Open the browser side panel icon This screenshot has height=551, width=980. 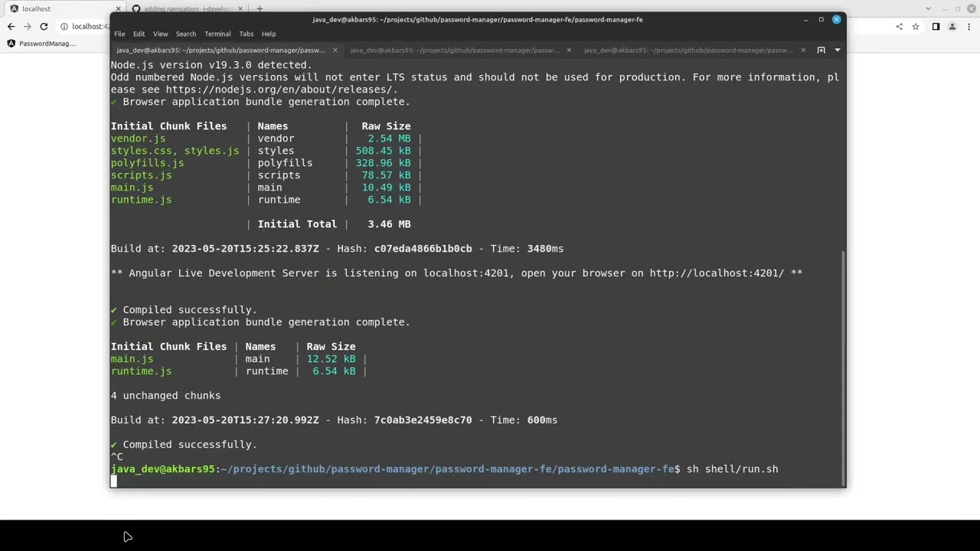tap(936, 26)
